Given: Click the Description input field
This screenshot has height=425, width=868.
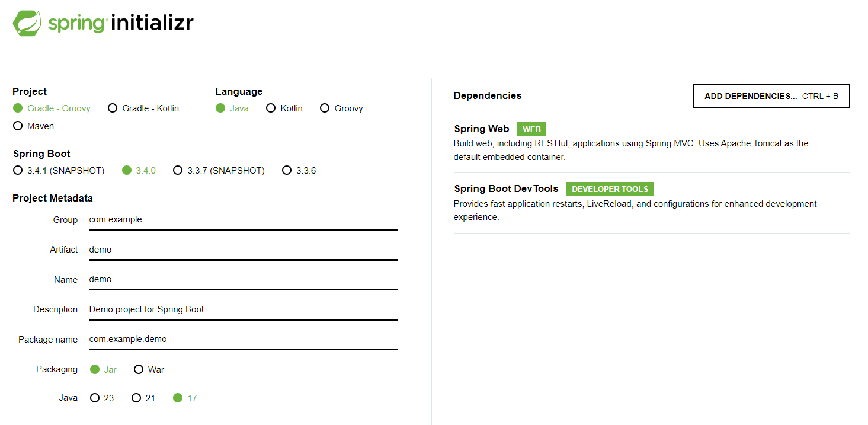Looking at the screenshot, I should click(243, 309).
